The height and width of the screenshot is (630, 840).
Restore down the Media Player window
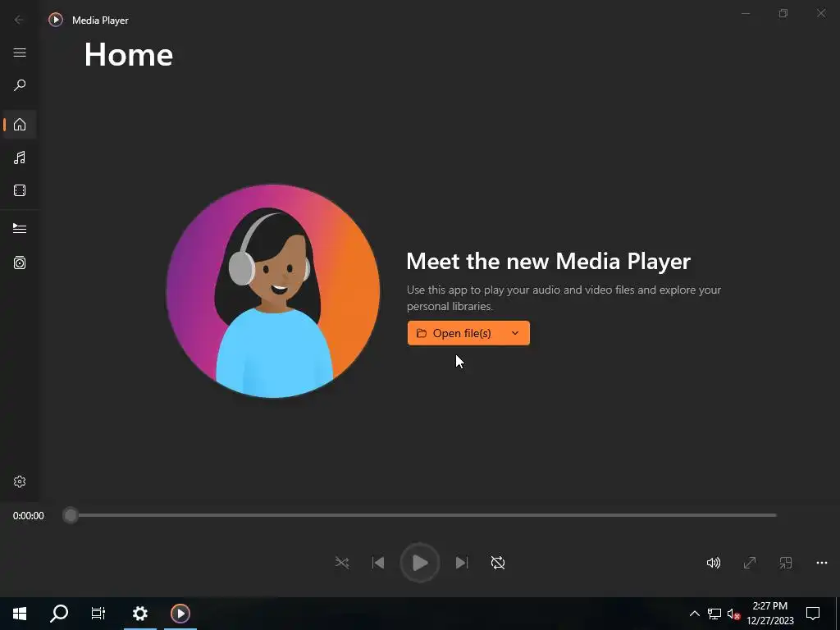tap(783, 13)
